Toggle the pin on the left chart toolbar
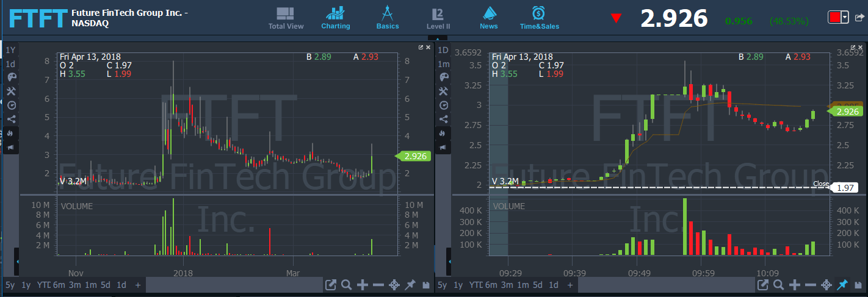This screenshot has height=297, width=868. pos(410,285)
